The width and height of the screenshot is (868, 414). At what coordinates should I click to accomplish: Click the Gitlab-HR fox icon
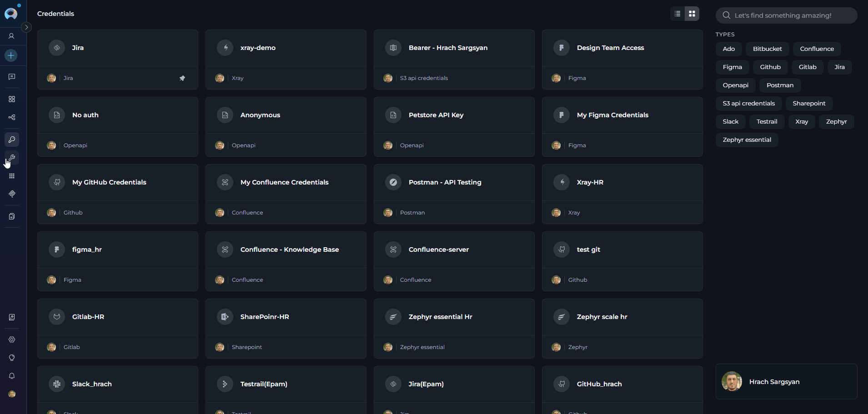coord(57,317)
